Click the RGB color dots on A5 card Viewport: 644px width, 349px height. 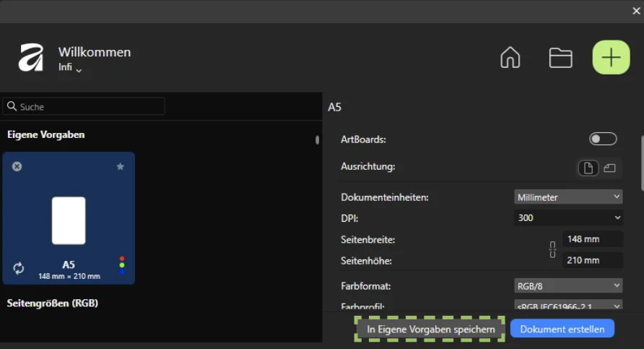[x=122, y=265]
